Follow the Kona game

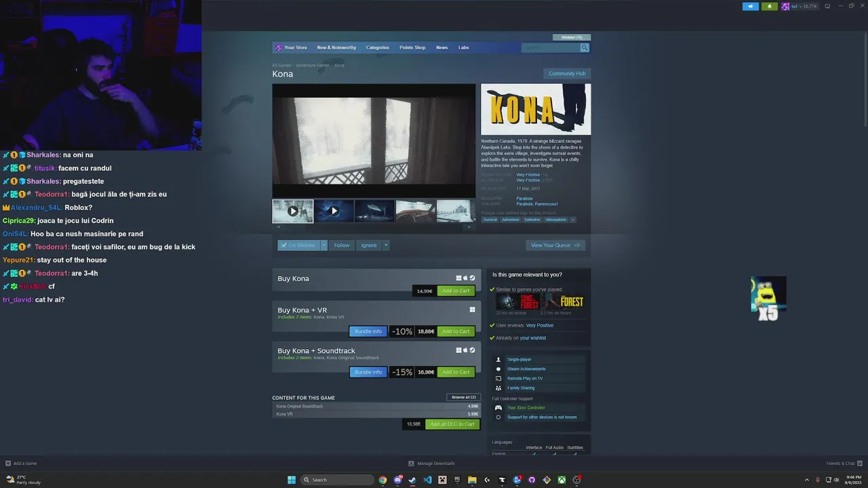(342, 245)
